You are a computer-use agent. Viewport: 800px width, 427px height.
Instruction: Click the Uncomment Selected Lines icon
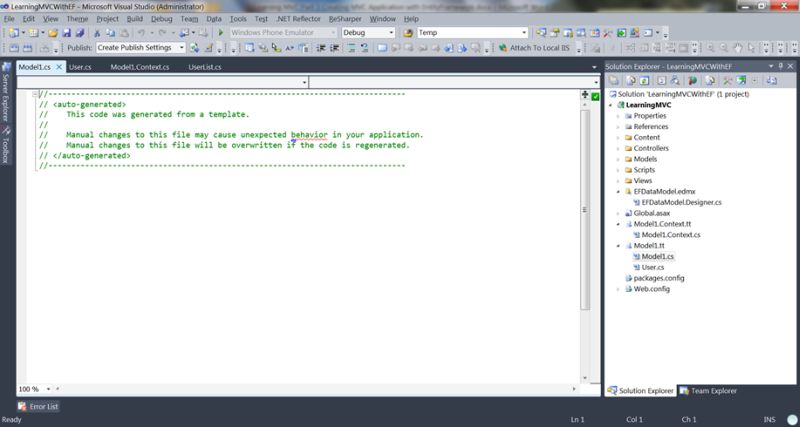click(x=364, y=47)
